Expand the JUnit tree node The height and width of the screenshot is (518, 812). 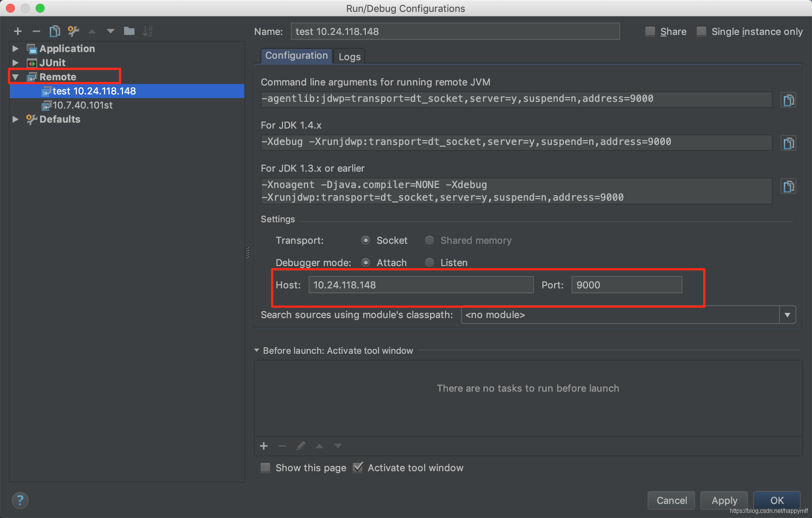[15, 63]
